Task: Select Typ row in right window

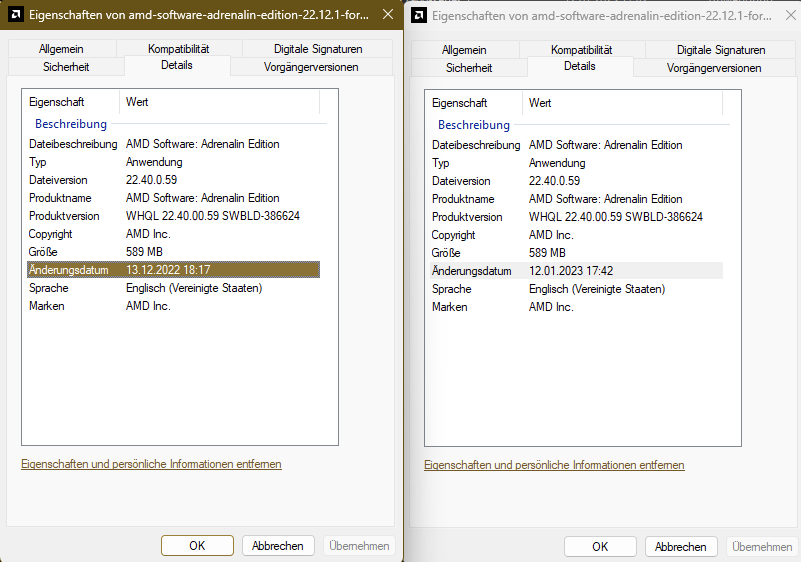Action: coord(576,163)
